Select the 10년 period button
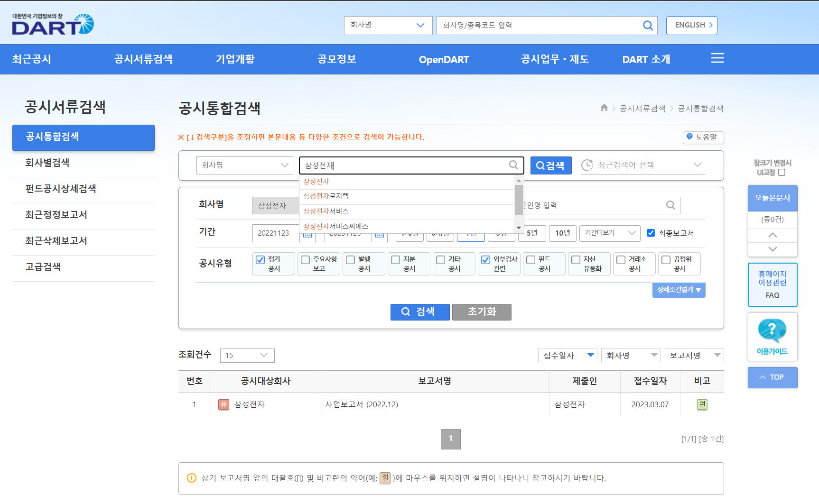819x504 pixels. pyautogui.click(x=563, y=233)
